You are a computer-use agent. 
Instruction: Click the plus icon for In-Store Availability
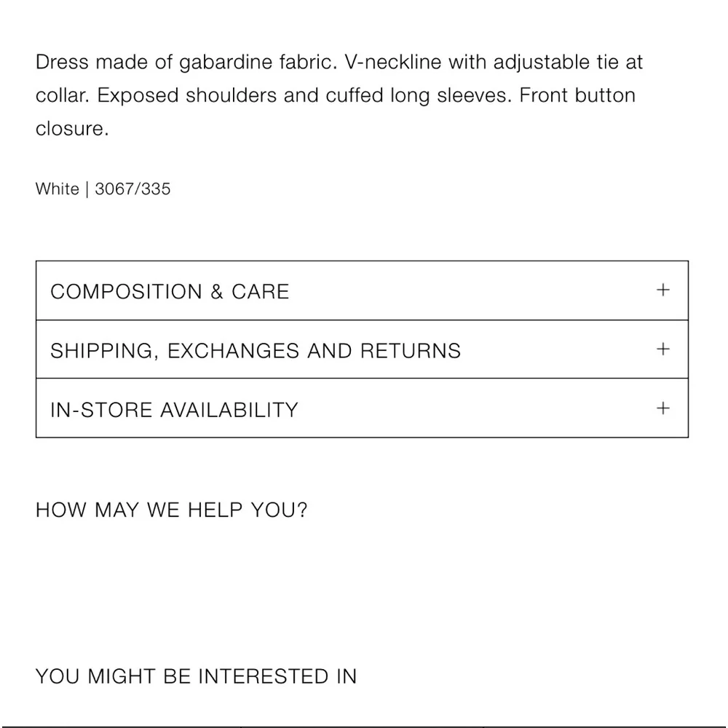pyautogui.click(x=662, y=408)
